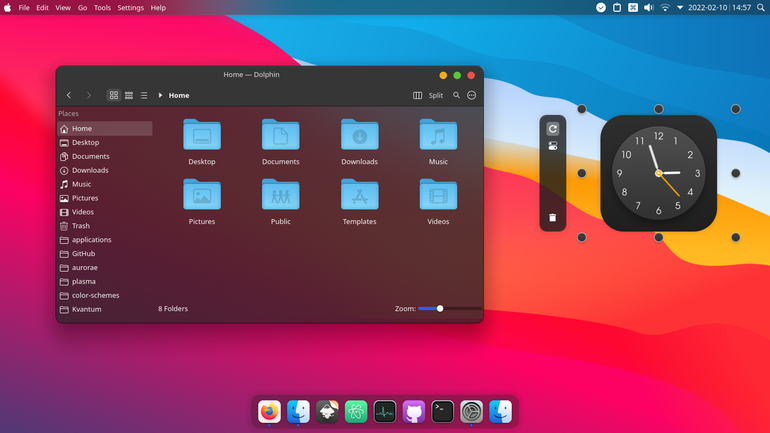Click the widget rotate handle icon
This screenshot has height=433, width=770.
tap(552, 129)
